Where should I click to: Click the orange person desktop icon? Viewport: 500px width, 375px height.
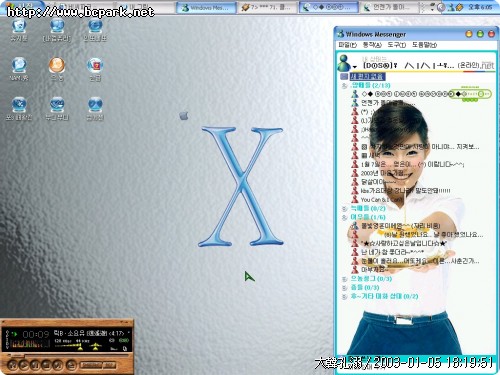click(57, 65)
